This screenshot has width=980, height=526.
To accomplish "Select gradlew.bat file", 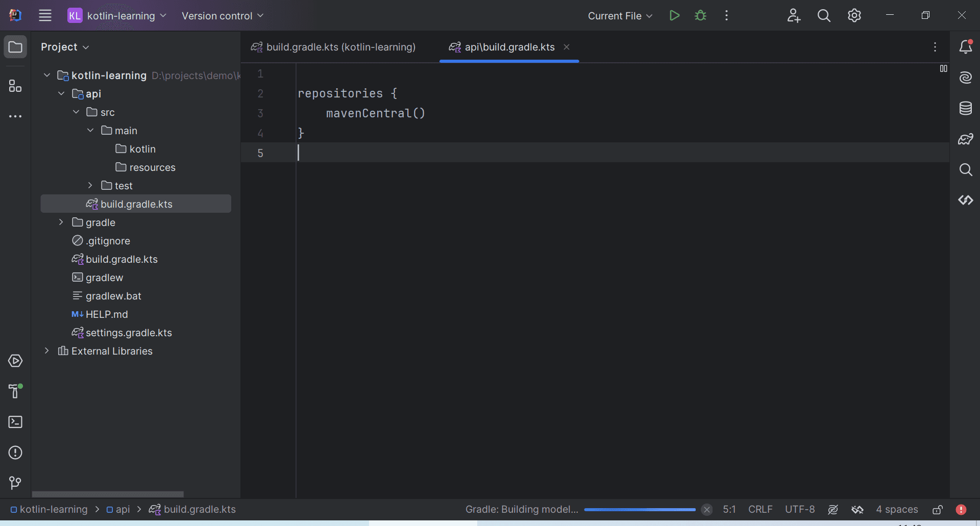I will coord(107,296).
